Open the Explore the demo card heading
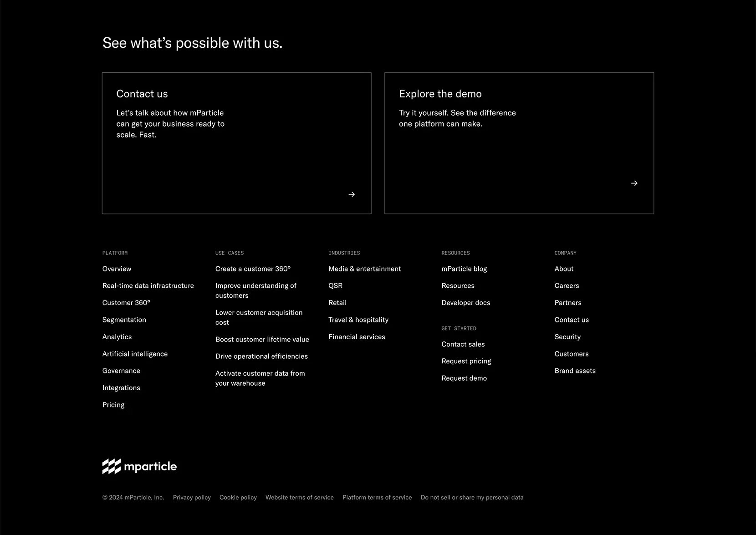The height and width of the screenshot is (535, 756). [440, 94]
